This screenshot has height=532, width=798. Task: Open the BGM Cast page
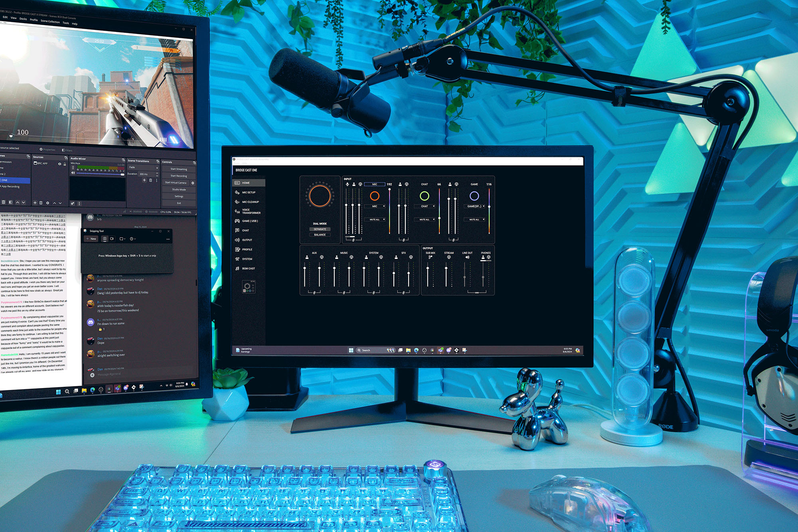click(248, 268)
